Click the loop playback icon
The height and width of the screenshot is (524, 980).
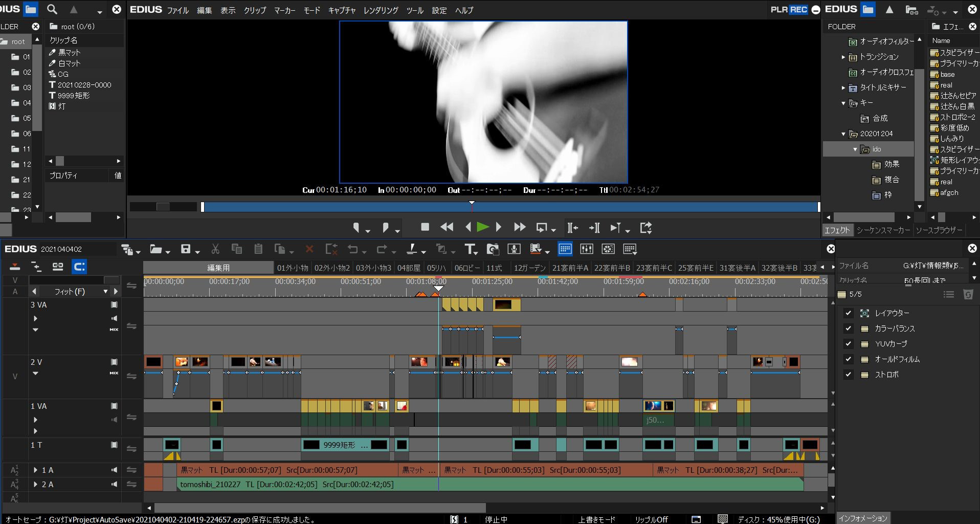(x=542, y=228)
